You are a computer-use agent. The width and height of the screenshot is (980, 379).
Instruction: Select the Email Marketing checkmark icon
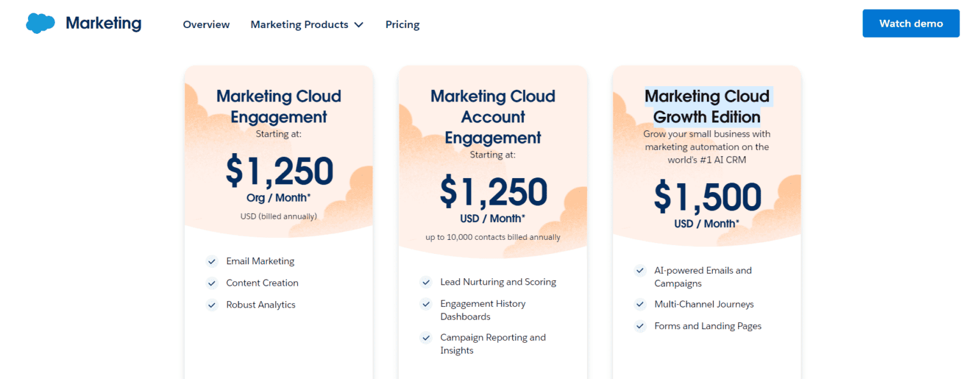pos(212,262)
